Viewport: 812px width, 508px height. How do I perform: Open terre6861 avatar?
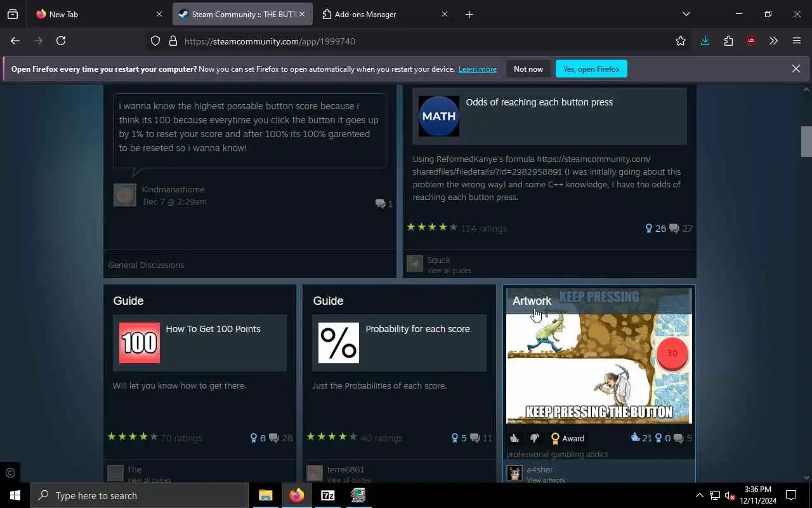pyautogui.click(x=315, y=473)
